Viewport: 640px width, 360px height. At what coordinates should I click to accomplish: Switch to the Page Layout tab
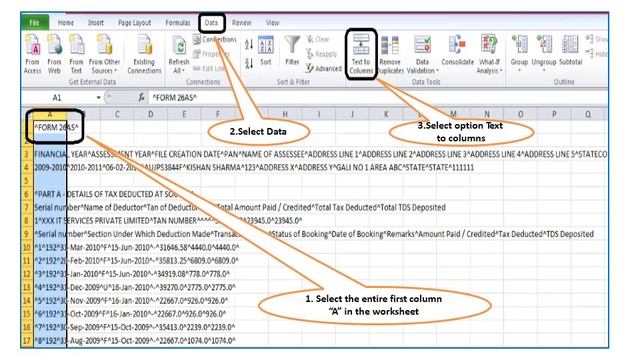click(134, 23)
